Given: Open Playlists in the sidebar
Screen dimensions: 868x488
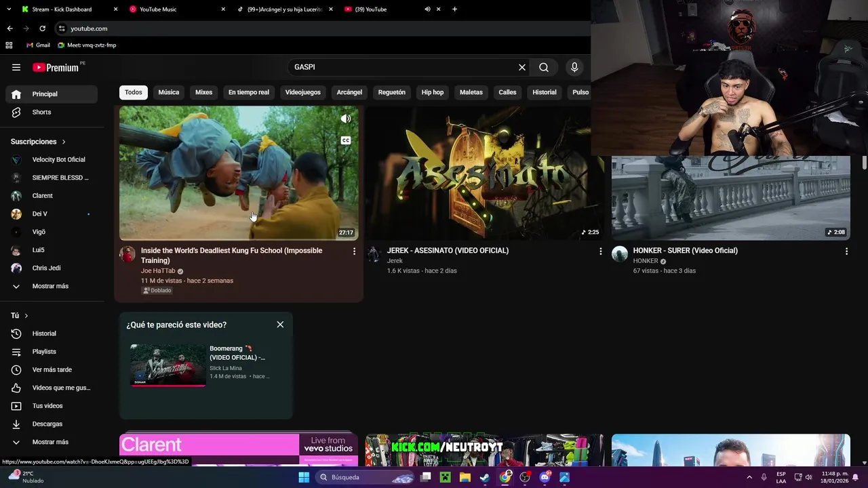Looking at the screenshot, I should [x=52, y=352].
